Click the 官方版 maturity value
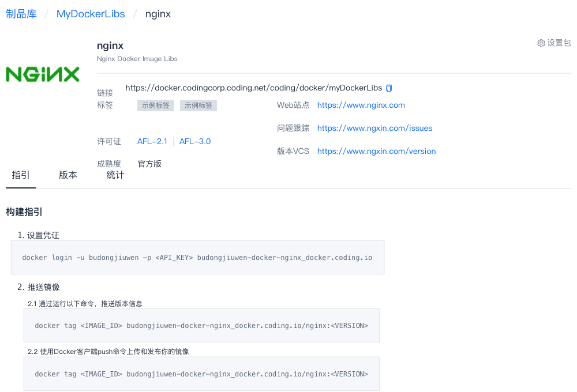577x392 pixels. tap(149, 164)
